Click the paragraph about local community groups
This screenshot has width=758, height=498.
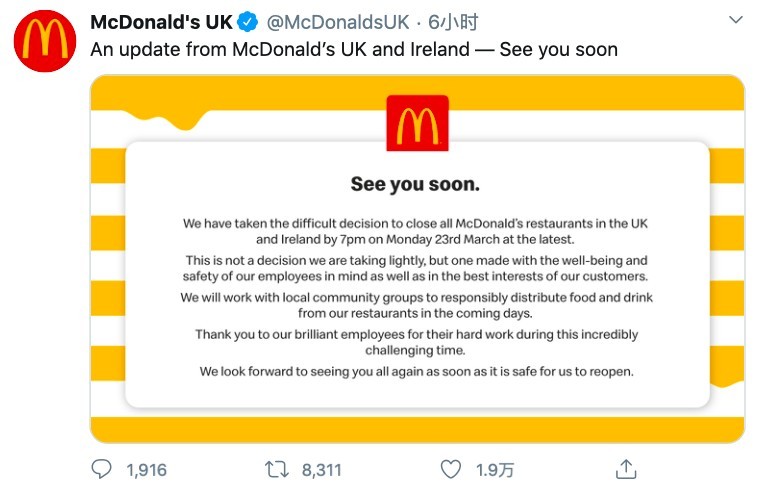(x=416, y=306)
